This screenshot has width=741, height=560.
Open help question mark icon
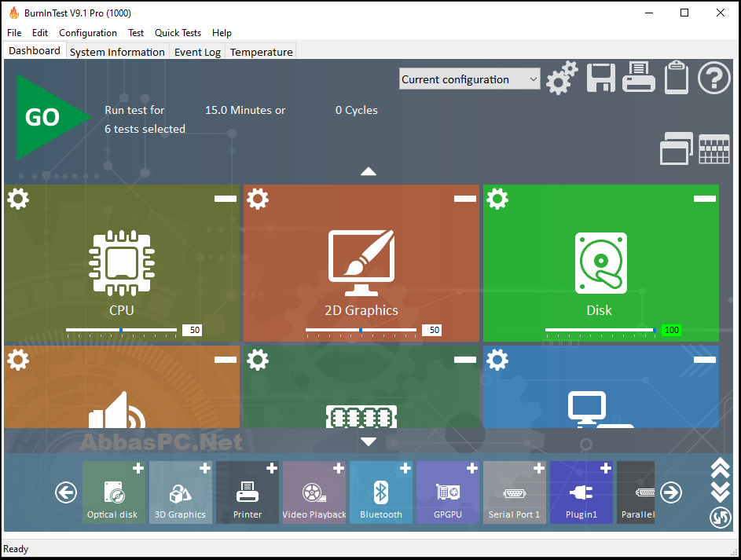tap(714, 78)
